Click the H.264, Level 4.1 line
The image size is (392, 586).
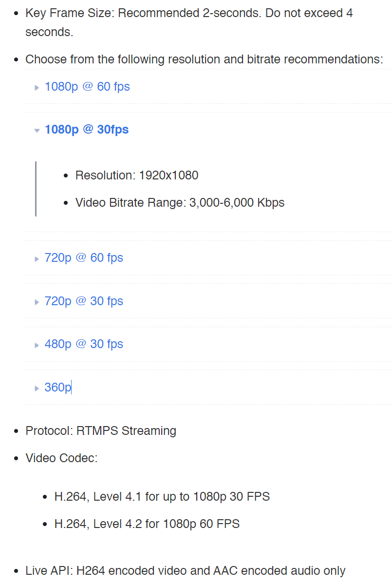(162, 497)
